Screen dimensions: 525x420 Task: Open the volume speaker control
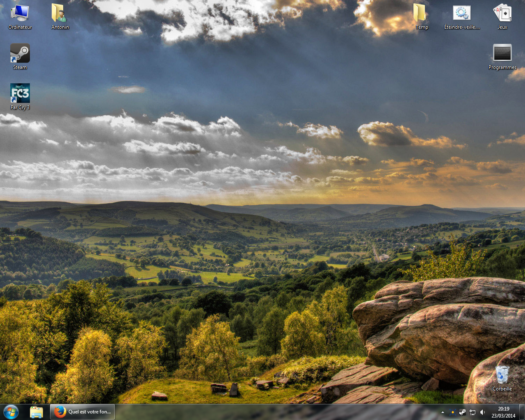[482, 412]
